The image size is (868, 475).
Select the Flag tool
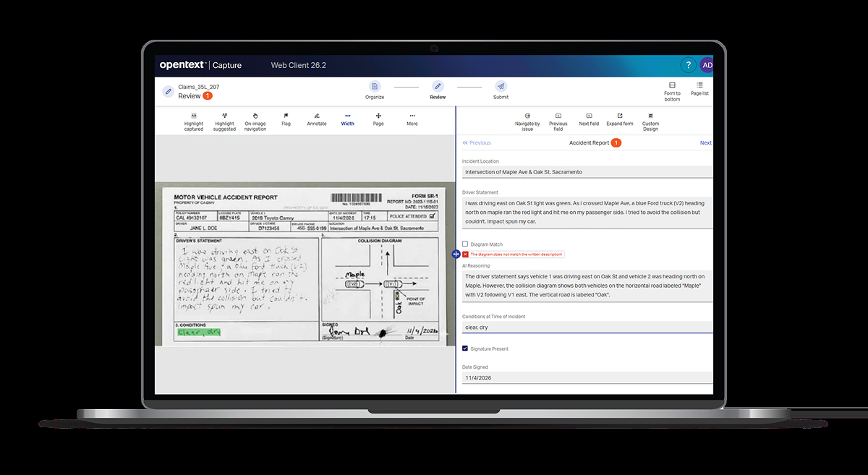tap(286, 119)
